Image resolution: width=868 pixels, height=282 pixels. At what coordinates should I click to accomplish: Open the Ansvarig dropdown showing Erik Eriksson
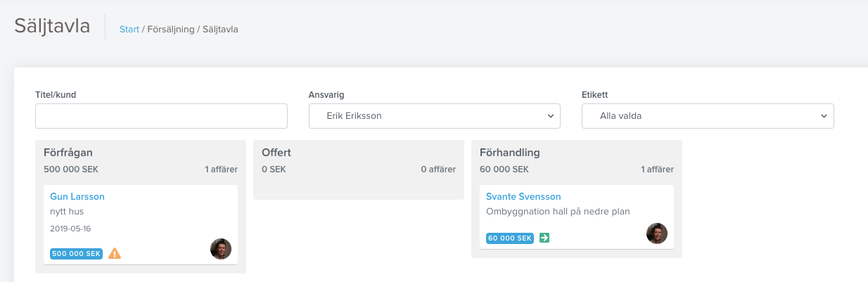(x=435, y=116)
